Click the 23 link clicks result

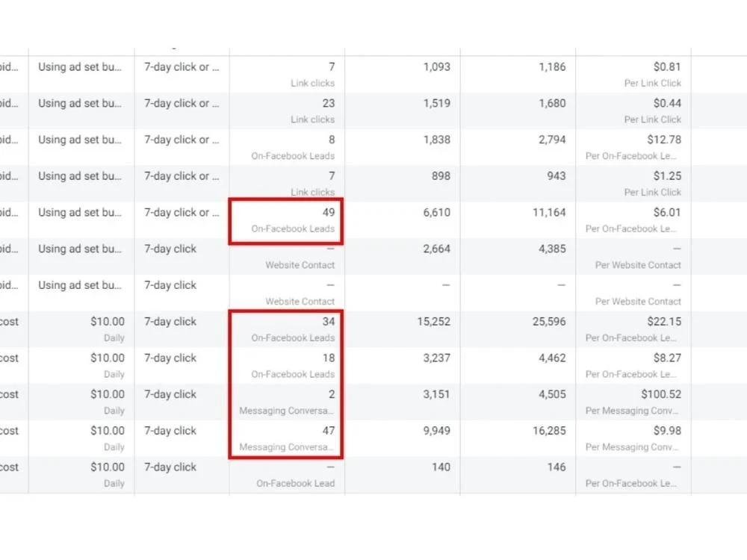pos(329,103)
